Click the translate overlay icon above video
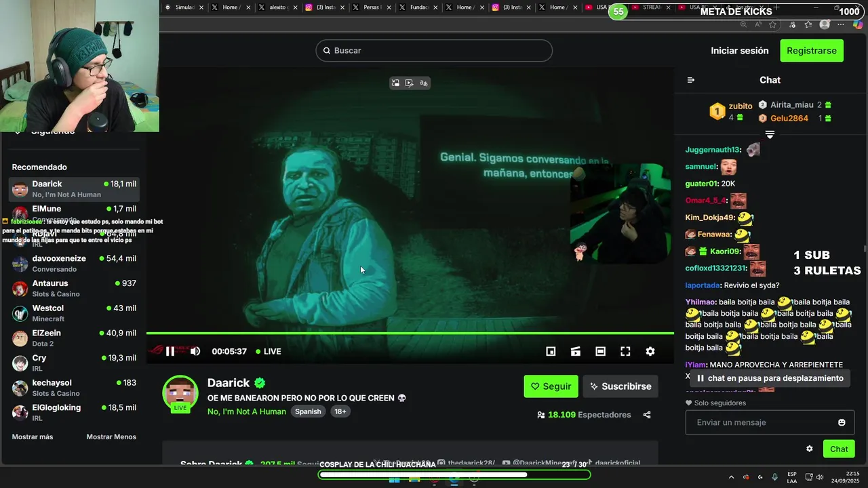 tap(423, 83)
